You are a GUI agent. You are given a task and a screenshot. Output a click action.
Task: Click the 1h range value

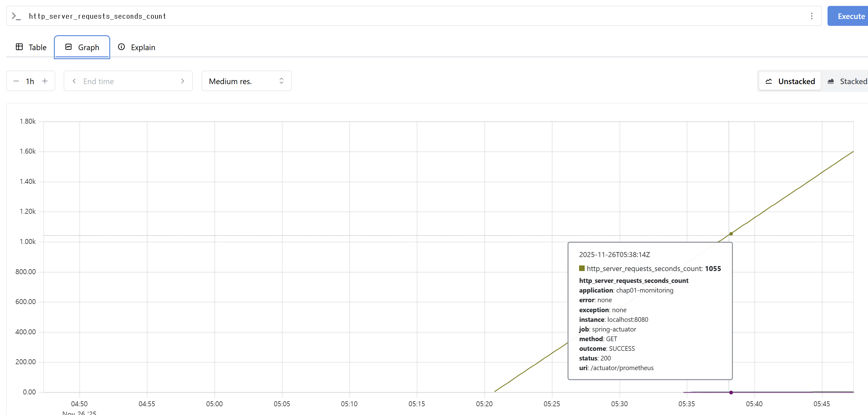pos(30,81)
